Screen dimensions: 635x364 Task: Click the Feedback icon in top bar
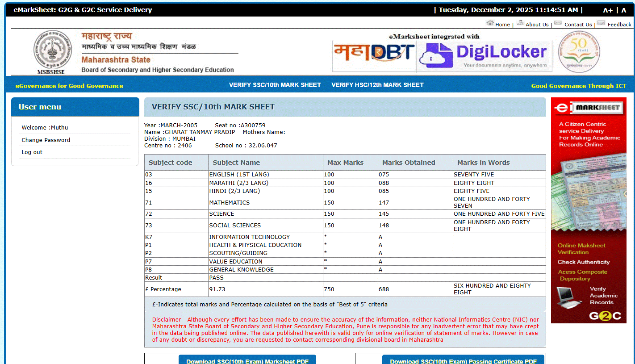coord(601,23)
